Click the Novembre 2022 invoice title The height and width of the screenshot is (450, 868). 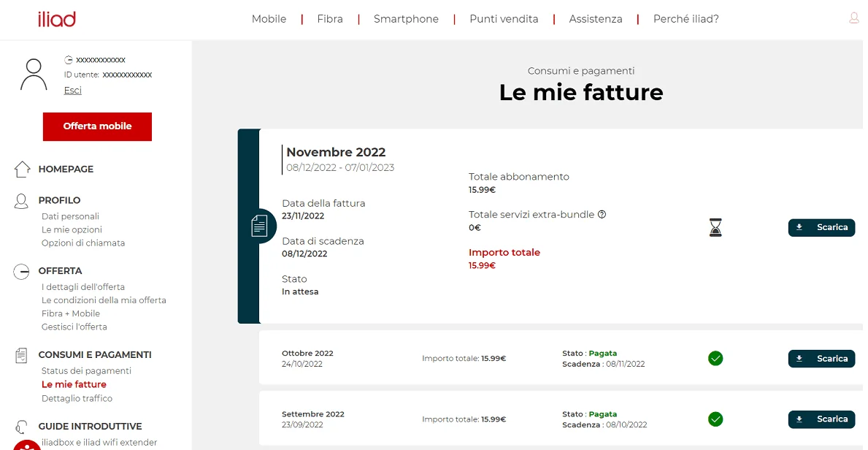(x=336, y=152)
